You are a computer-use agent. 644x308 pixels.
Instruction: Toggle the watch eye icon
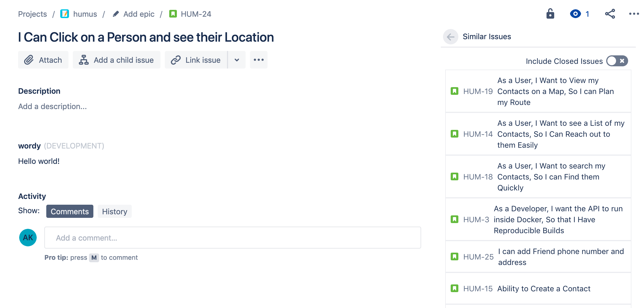(575, 14)
